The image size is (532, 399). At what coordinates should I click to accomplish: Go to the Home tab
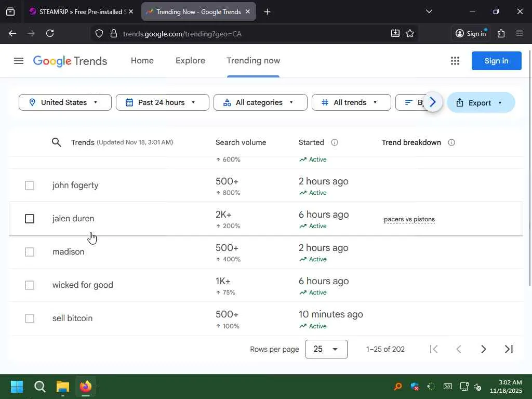[142, 61]
